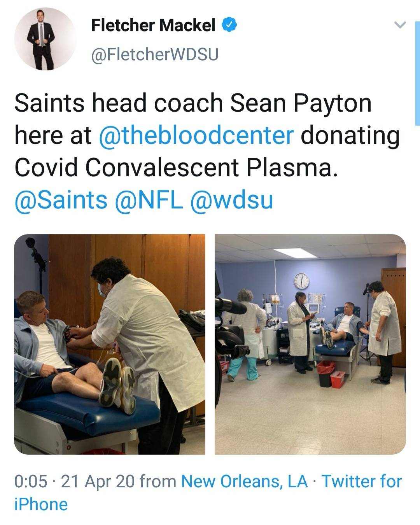Visit the @Saints mention
This screenshot has width=420, height=525.
[x=61, y=200]
